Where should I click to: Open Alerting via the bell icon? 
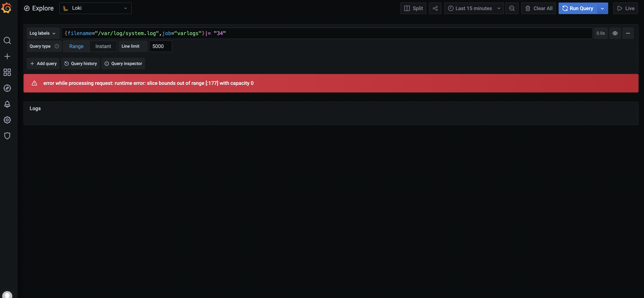point(7,104)
